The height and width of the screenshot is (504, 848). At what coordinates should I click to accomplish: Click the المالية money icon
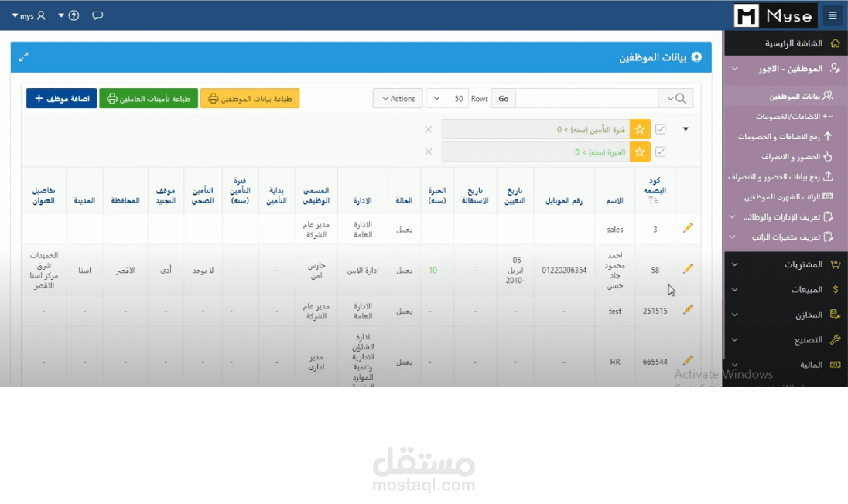(x=836, y=365)
